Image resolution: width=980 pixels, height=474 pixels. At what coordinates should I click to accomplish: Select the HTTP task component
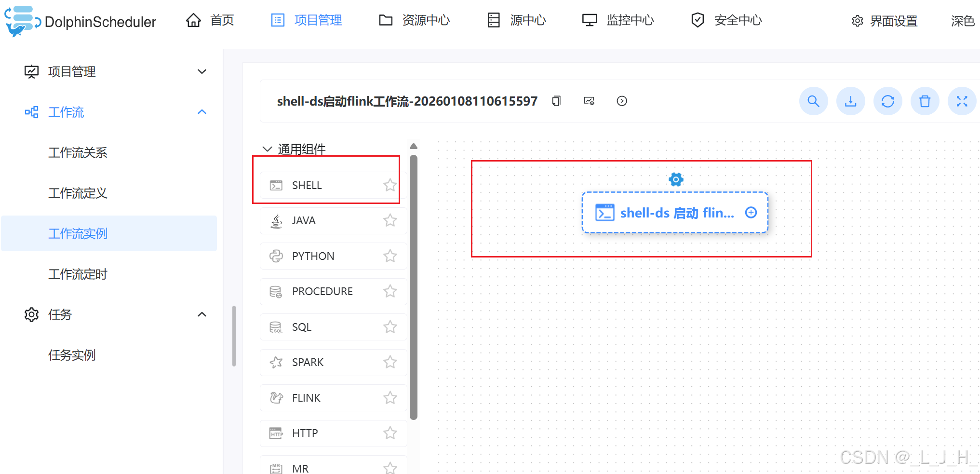point(333,433)
